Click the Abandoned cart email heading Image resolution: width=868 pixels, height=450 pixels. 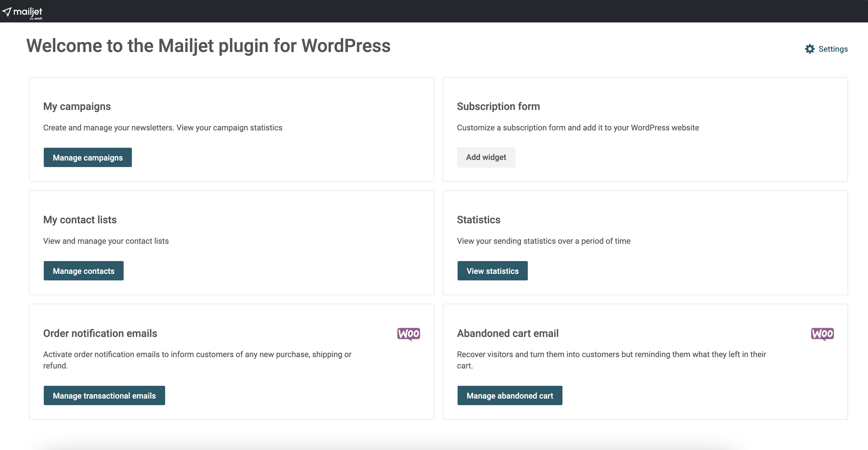click(507, 334)
